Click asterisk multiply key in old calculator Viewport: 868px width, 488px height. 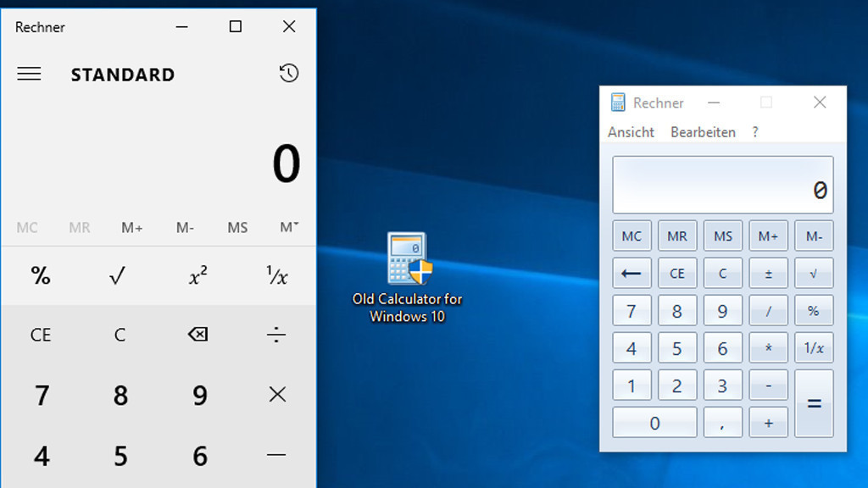[x=768, y=348]
